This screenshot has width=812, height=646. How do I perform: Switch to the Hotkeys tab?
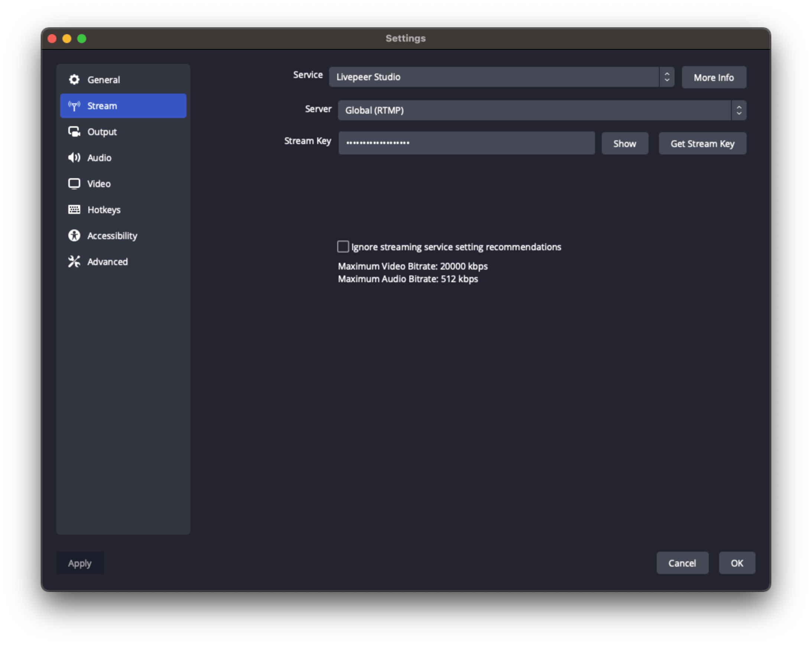point(123,210)
